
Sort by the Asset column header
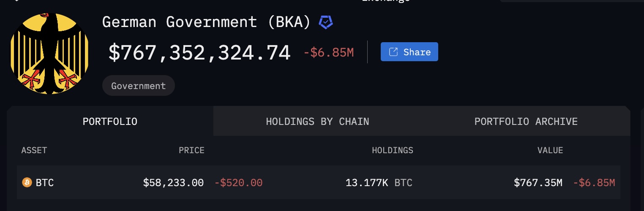[x=34, y=150]
